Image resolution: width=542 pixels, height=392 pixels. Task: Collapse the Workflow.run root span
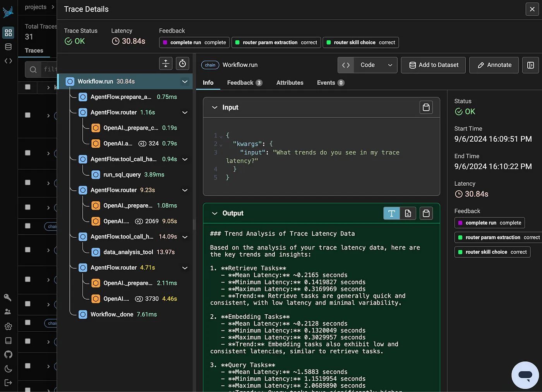click(x=185, y=81)
